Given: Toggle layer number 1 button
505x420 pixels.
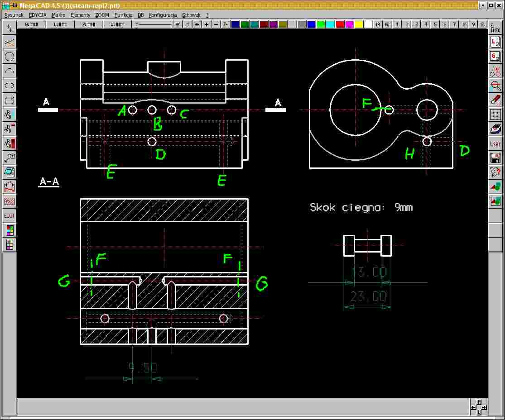Looking at the screenshot, I should click(x=397, y=24).
